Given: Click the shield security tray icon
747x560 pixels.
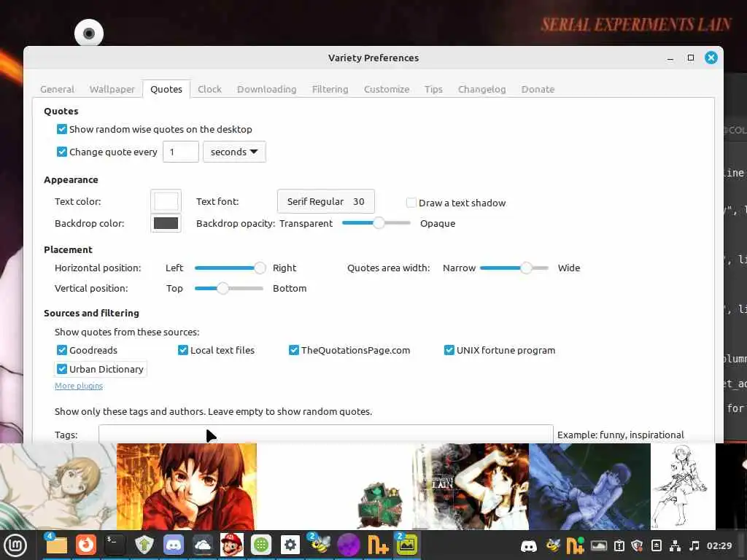Looking at the screenshot, I should pyautogui.click(x=638, y=545).
